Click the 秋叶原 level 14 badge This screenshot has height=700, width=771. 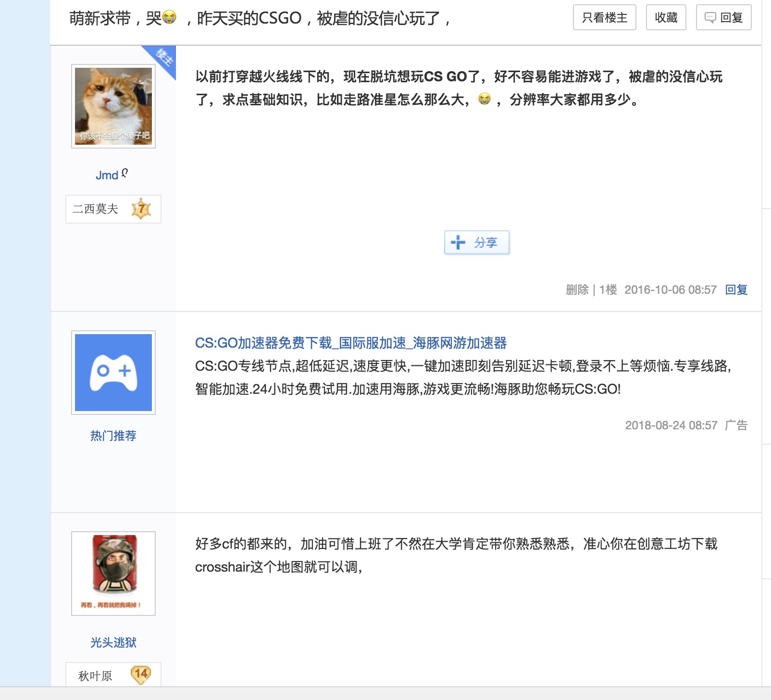click(x=113, y=675)
